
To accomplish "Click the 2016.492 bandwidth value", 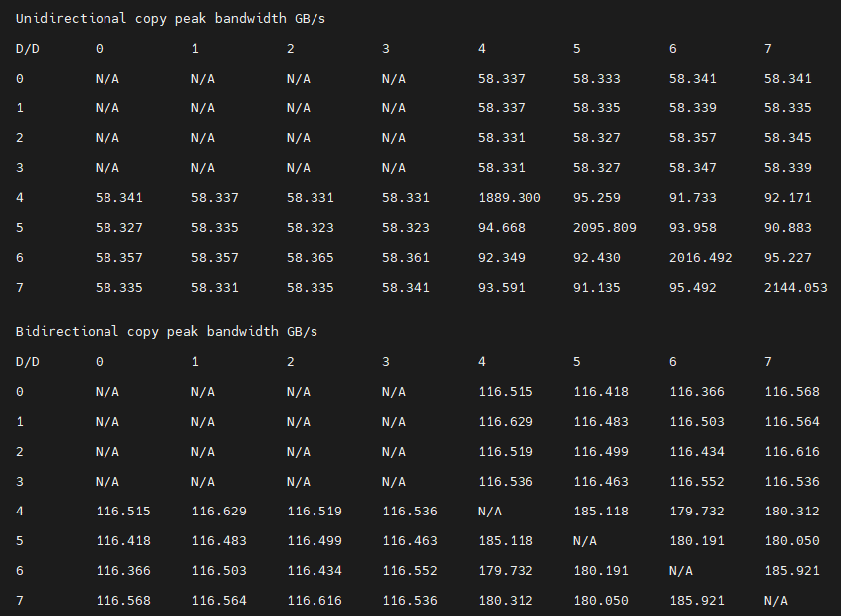I will 700,258.
